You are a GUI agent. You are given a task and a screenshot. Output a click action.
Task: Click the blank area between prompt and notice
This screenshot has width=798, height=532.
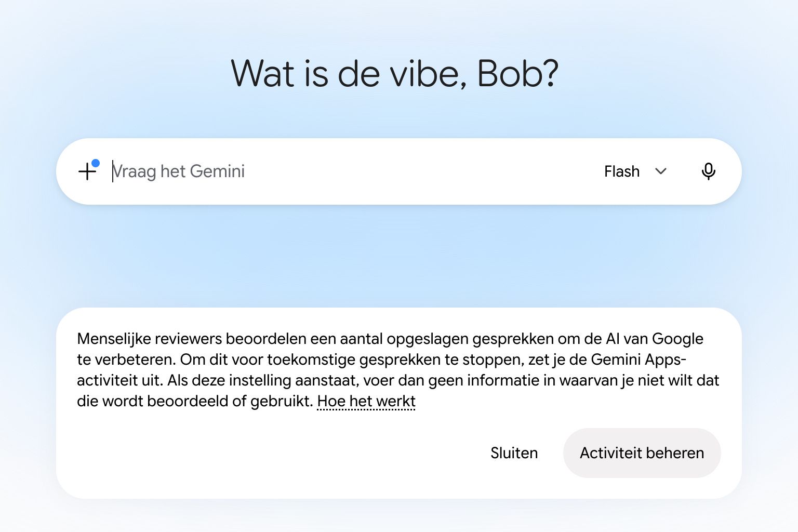399,256
